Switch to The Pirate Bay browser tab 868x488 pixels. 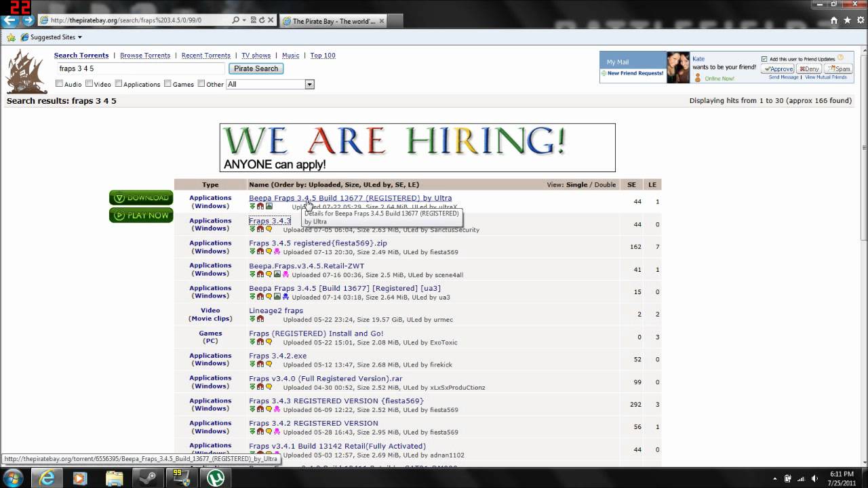(334, 21)
